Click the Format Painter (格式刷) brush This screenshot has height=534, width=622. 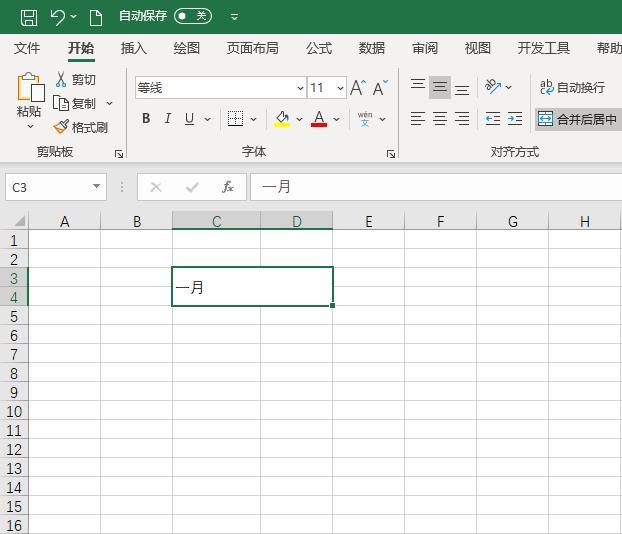click(x=81, y=127)
